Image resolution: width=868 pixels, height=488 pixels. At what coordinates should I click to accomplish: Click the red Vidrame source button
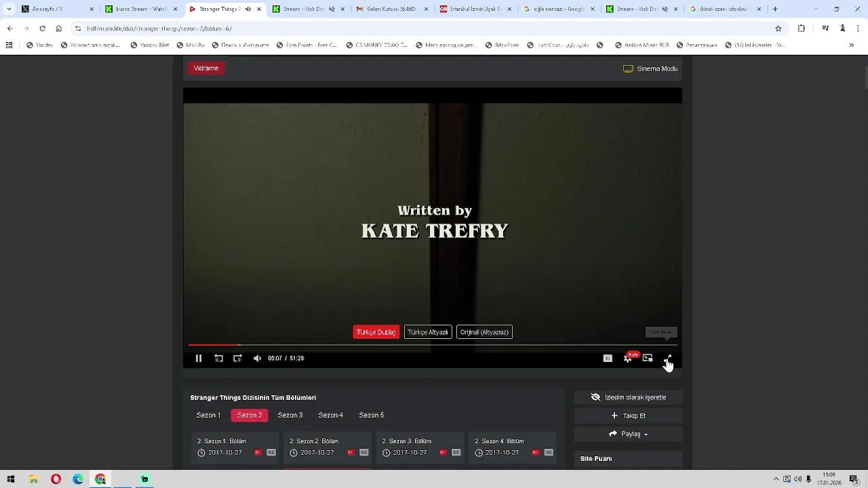coord(206,68)
